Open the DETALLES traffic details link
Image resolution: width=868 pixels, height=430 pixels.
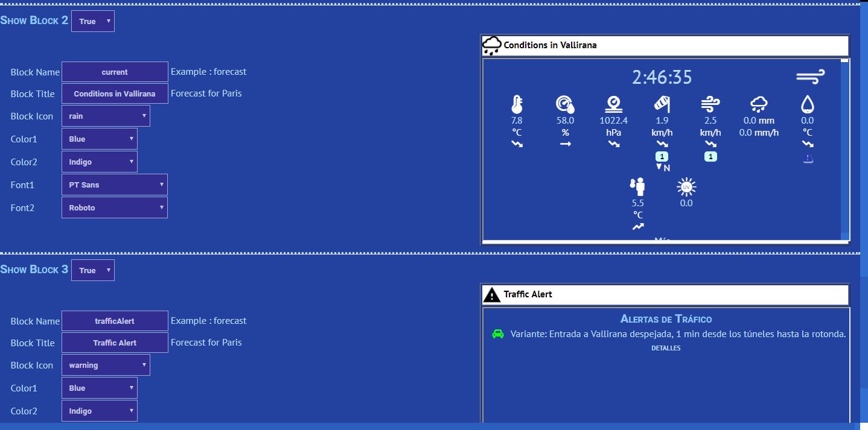[x=666, y=348]
